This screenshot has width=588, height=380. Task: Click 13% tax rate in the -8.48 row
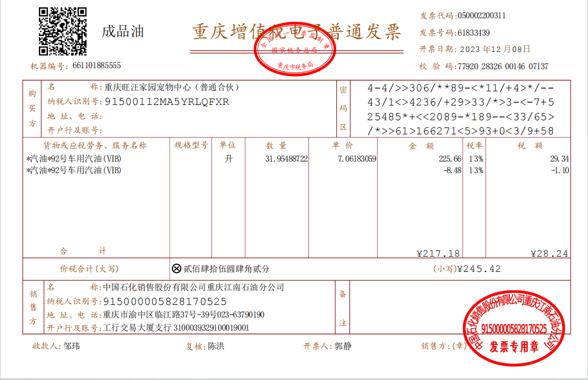coord(476,171)
